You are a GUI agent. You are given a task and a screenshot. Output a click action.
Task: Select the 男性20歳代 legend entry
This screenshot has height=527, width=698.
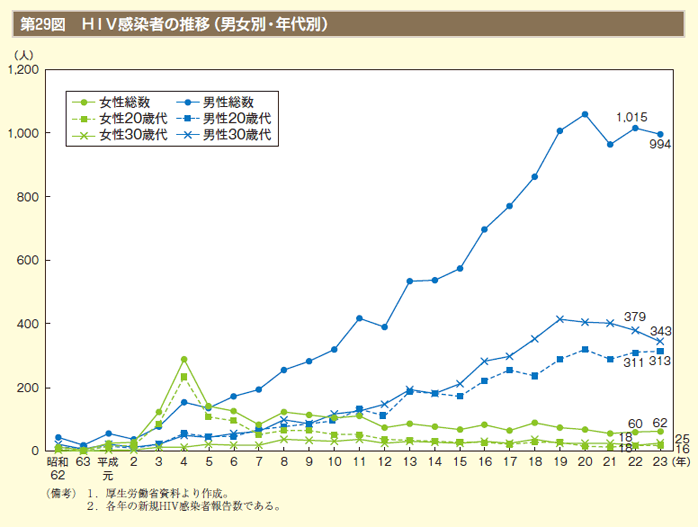[223, 119]
